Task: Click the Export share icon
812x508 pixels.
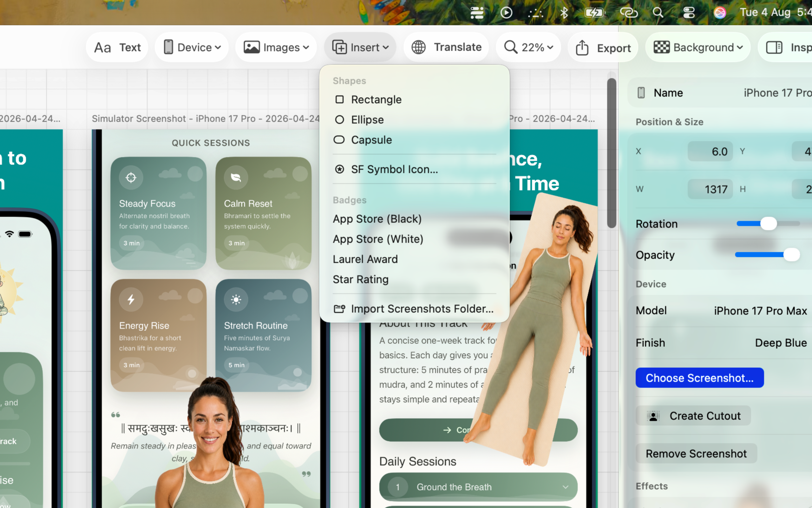Action: click(582, 48)
